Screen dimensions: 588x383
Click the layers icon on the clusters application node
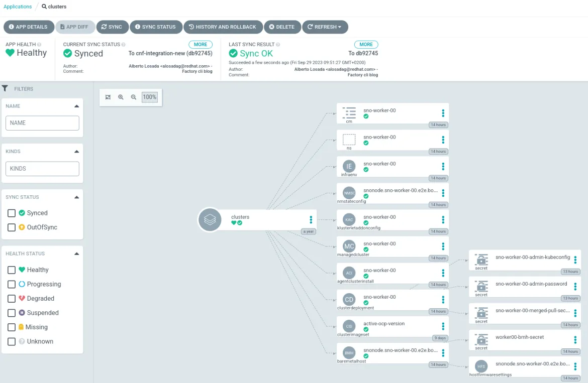coord(210,220)
